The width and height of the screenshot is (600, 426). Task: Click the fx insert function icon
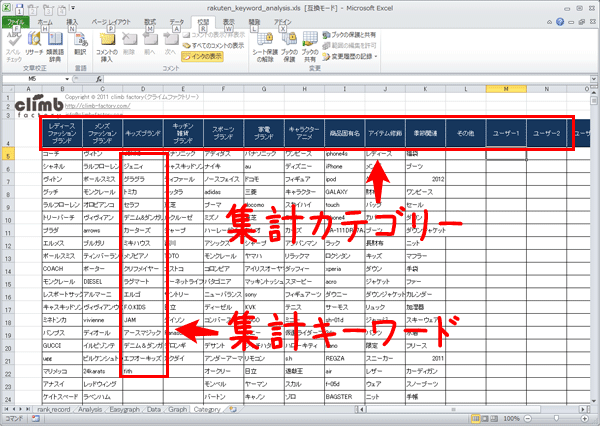99,79
